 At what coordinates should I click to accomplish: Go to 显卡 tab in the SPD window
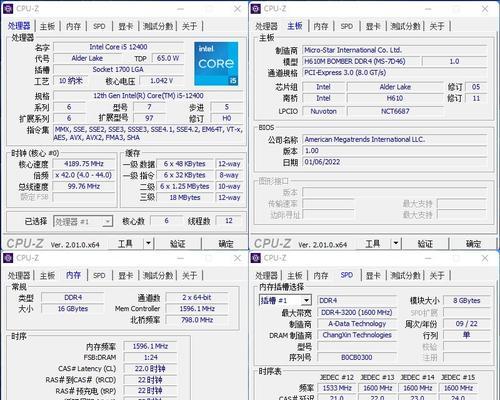point(373,275)
